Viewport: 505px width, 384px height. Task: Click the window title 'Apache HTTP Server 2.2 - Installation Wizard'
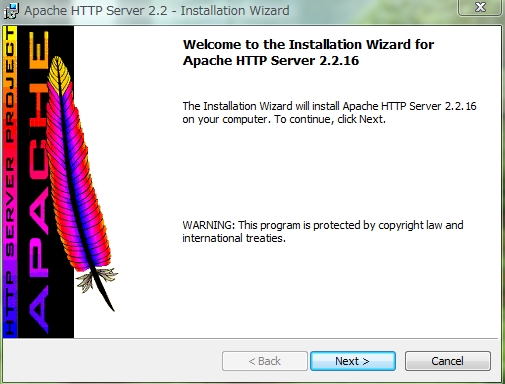pyautogui.click(x=157, y=11)
